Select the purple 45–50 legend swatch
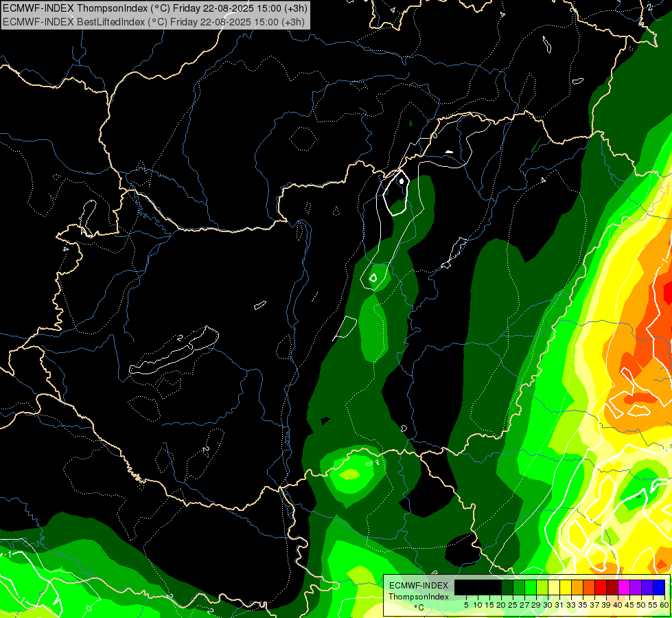Viewport: 672px width, 618px height. click(636, 587)
